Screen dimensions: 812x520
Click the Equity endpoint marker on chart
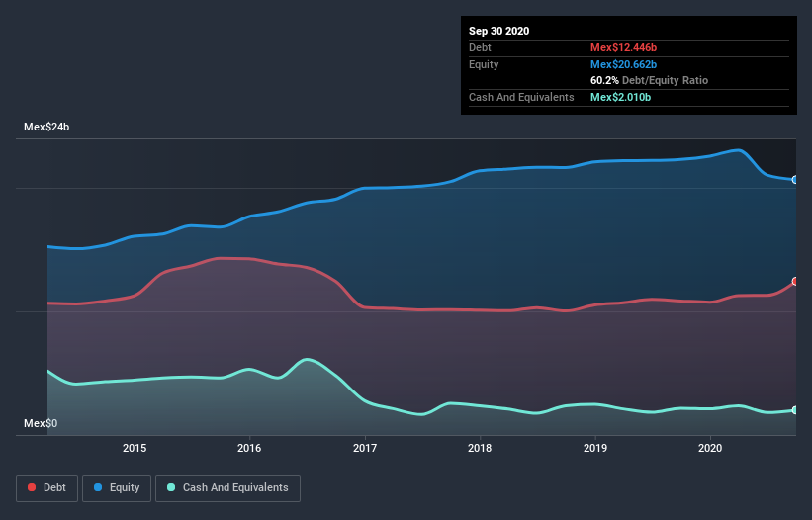(795, 180)
